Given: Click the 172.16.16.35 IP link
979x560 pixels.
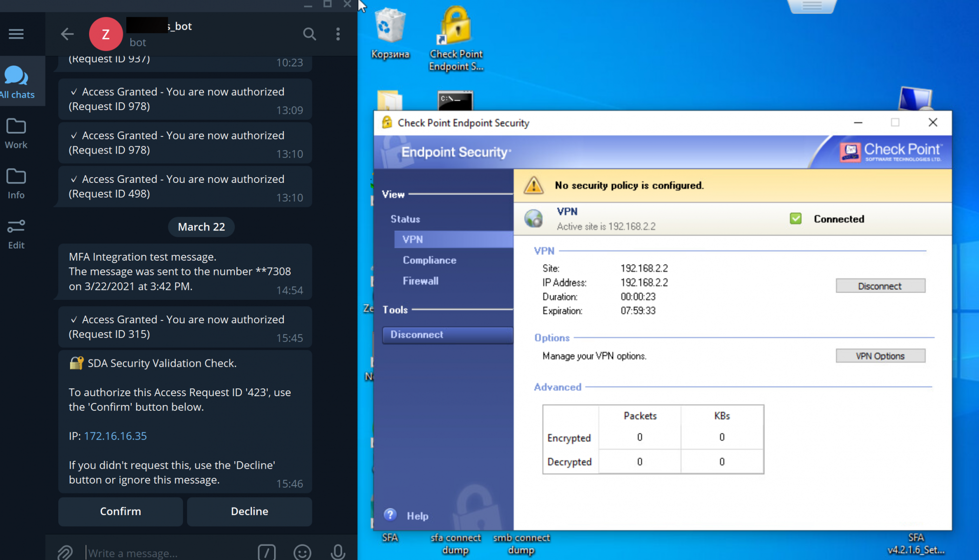Looking at the screenshot, I should coord(116,436).
